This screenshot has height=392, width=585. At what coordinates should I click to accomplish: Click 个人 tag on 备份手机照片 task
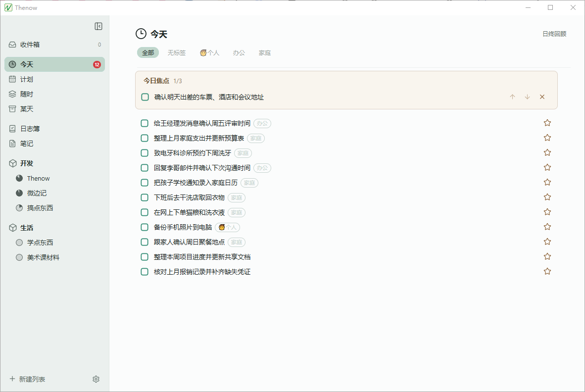pos(228,227)
